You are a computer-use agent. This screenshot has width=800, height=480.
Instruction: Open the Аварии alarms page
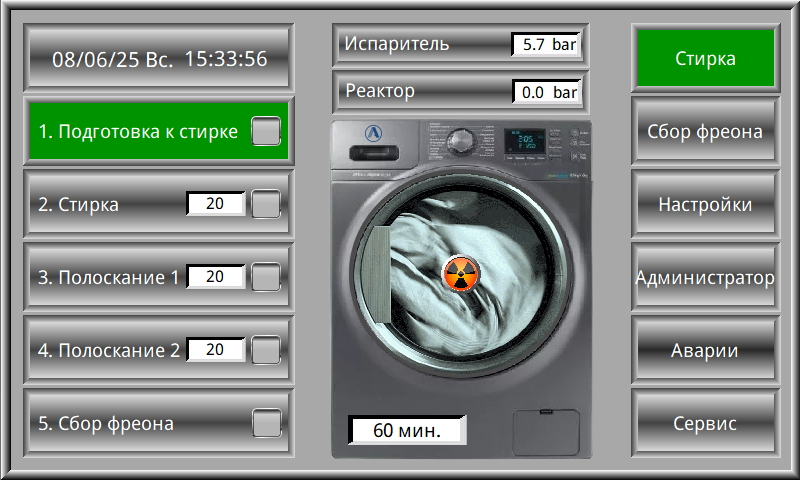pos(705,351)
